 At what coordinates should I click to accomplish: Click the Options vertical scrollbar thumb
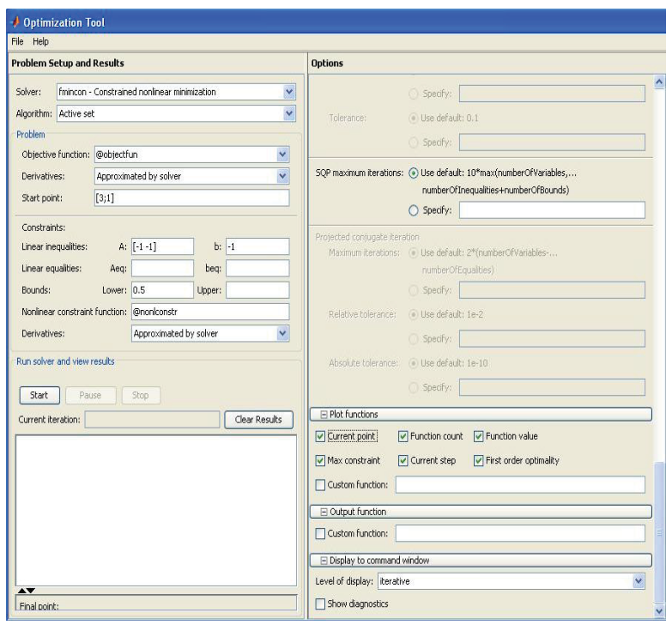659,533
